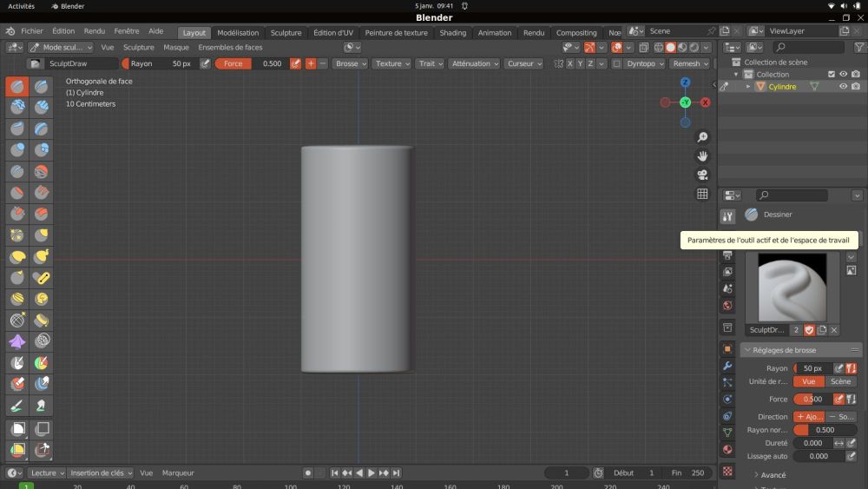
Task: Hide Cylindre in viewport via eye icon
Action: coord(843,86)
